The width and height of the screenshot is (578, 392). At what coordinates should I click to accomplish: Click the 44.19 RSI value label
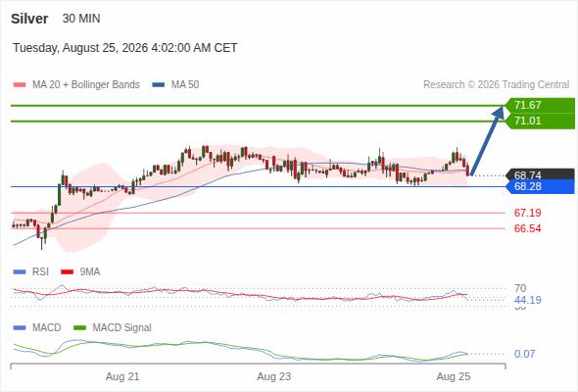click(x=528, y=300)
